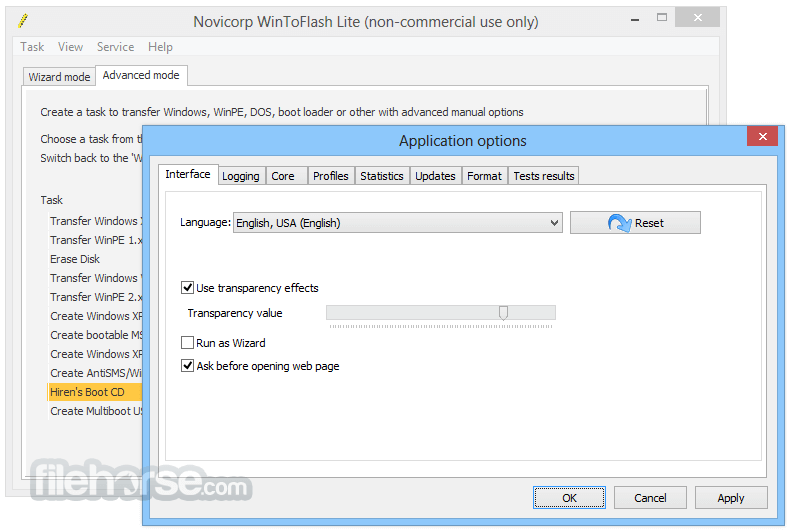Maximize the WinToFlash main window
The height and width of the screenshot is (531, 790).
click(x=662, y=18)
